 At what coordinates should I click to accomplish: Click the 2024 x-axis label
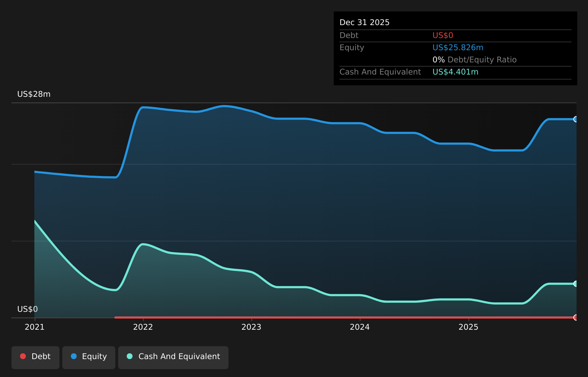click(x=360, y=327)
